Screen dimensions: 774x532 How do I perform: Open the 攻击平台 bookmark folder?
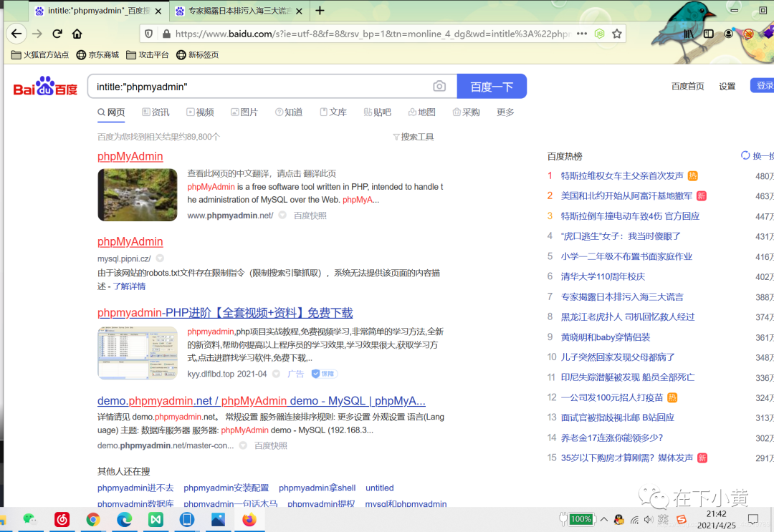(148, 54)
